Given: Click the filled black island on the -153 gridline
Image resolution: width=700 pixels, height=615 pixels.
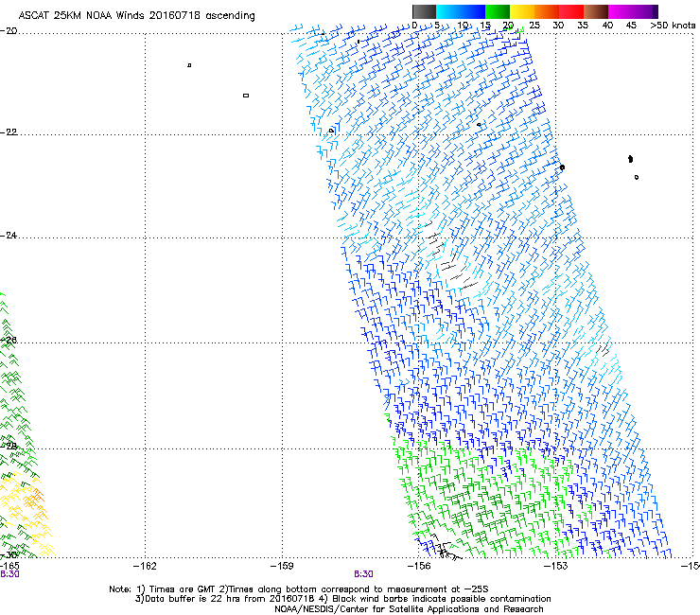Looking at the screenshot, I should coord(562,167).
